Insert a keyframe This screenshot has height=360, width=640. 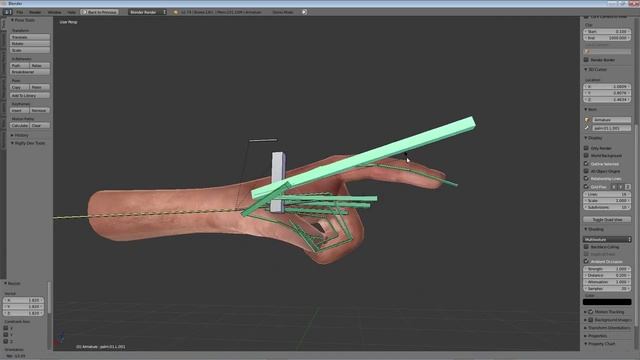[20, 111]
